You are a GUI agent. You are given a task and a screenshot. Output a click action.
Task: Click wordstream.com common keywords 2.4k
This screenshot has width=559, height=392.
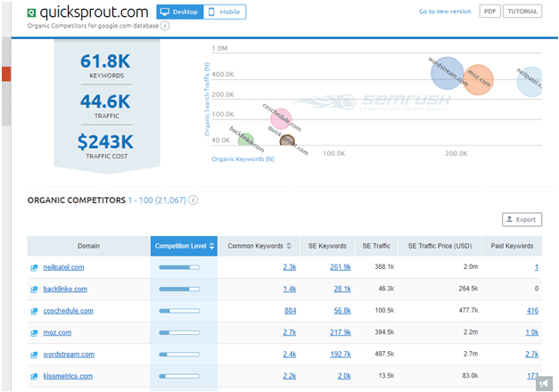click(x=290, y=355)
